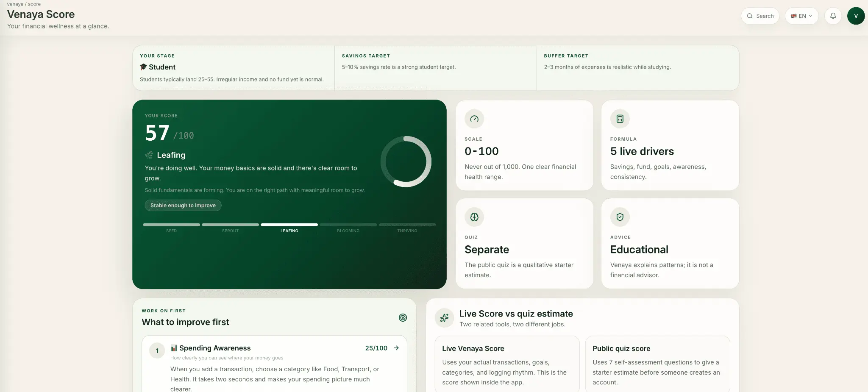The image size is (868, 392).
Task: Click the Public quiz score card title
Action: [x=621, y=348]
